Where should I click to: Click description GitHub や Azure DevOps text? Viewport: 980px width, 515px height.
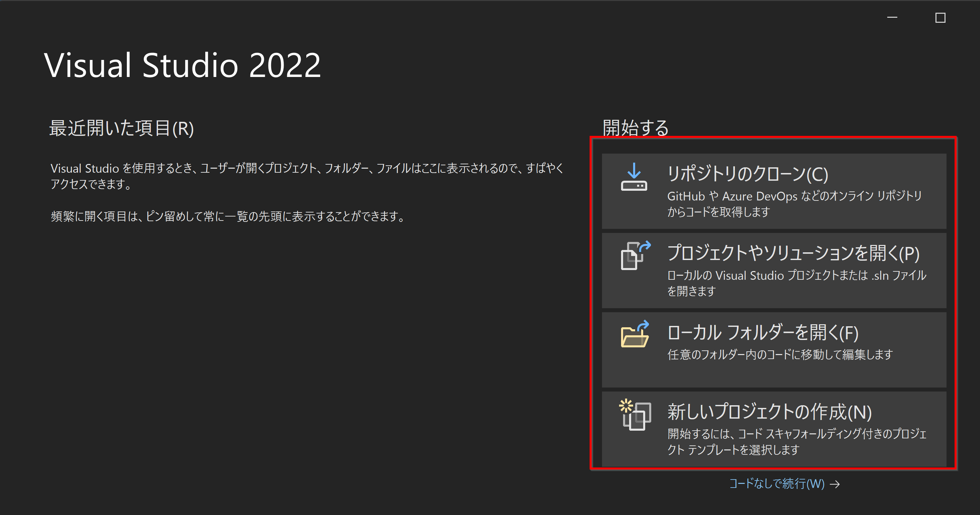pos(795,204)
